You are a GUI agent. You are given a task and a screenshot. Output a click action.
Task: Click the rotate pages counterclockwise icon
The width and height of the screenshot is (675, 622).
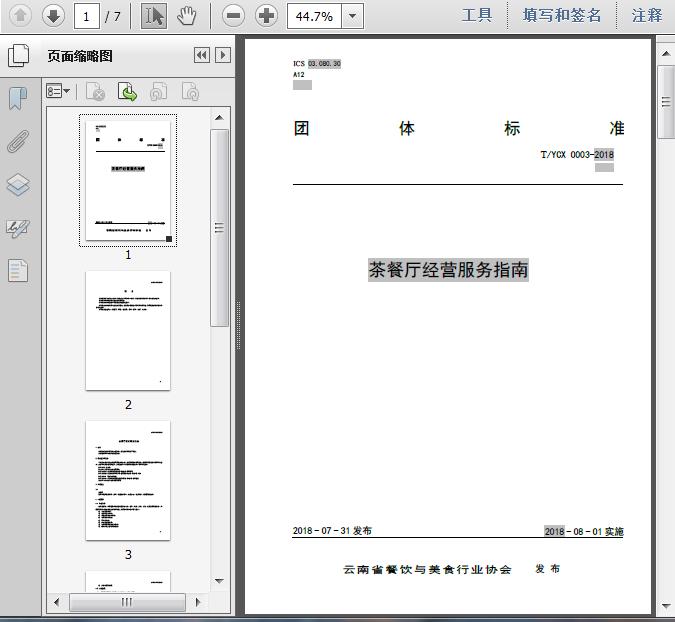point(159,92)
